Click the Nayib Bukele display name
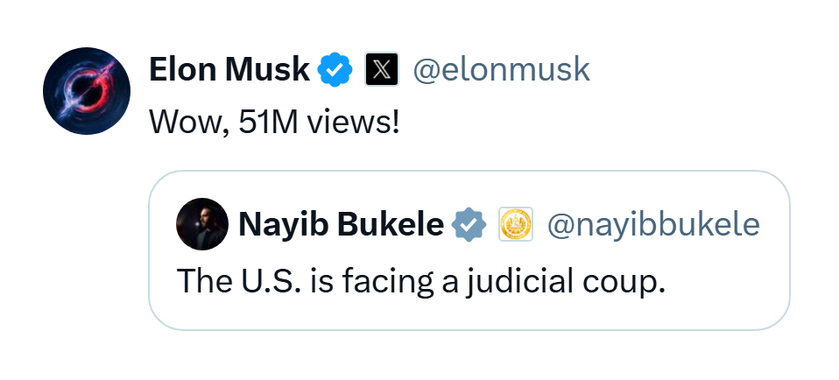839x380 pixels. 341,225
